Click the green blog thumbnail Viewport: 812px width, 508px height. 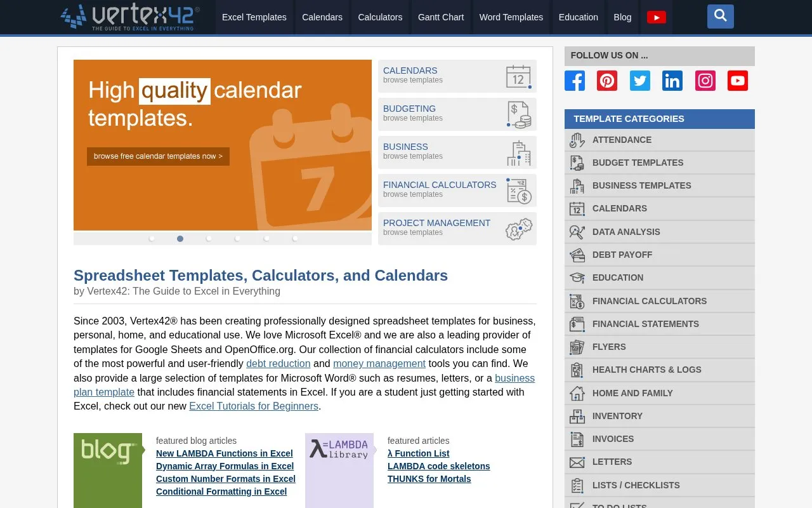[108, 471]
